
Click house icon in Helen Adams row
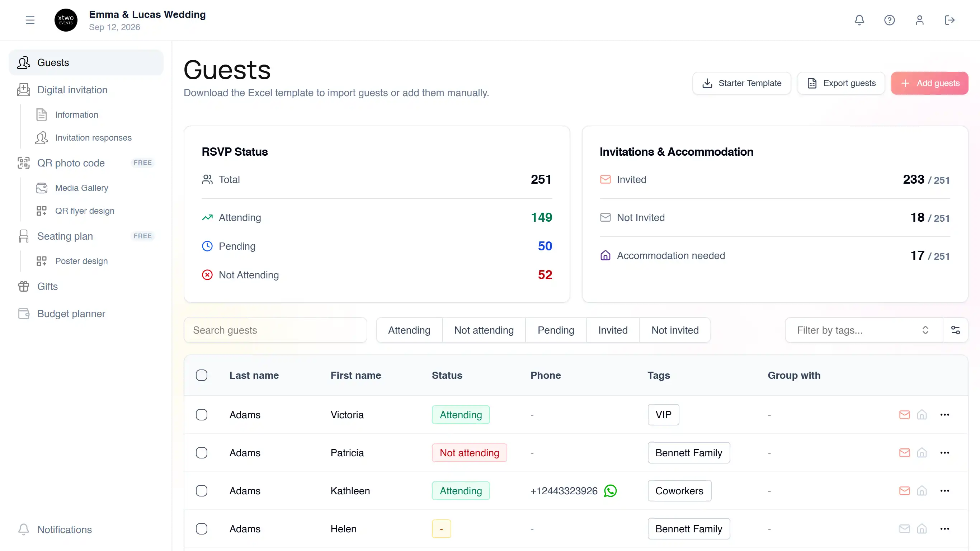pos(922,528)
